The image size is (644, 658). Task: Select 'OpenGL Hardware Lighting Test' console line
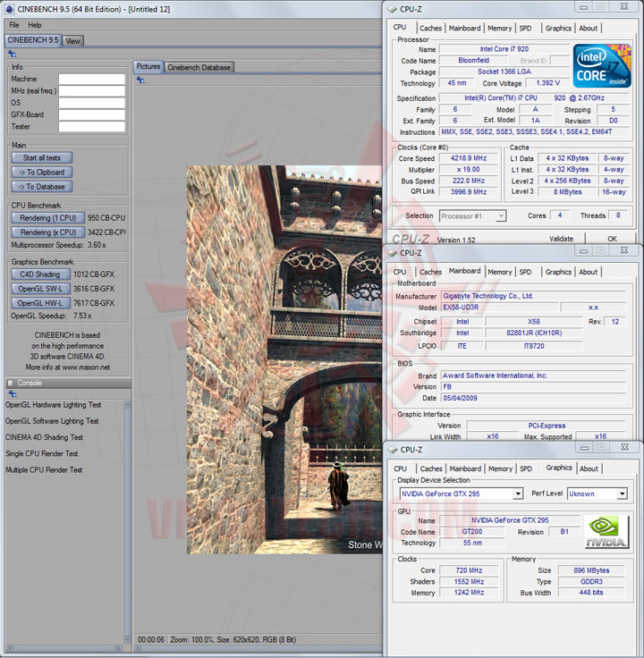coord(54,405)
